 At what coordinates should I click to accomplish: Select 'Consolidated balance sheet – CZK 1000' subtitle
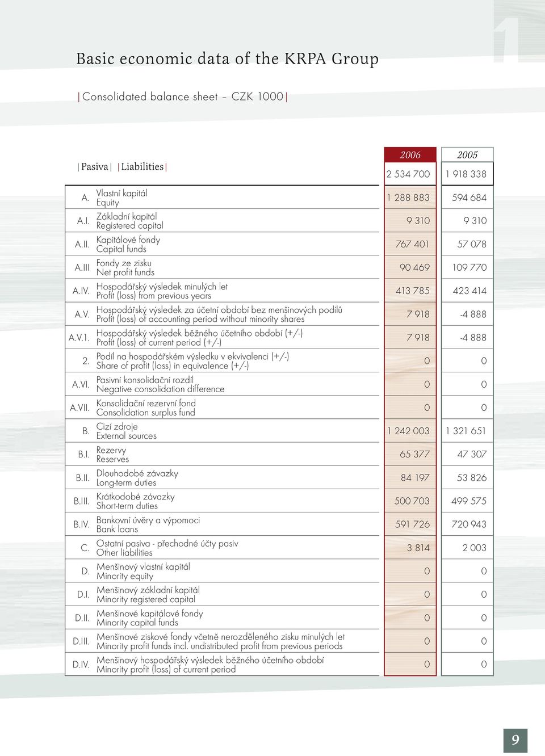pos(183,96)
